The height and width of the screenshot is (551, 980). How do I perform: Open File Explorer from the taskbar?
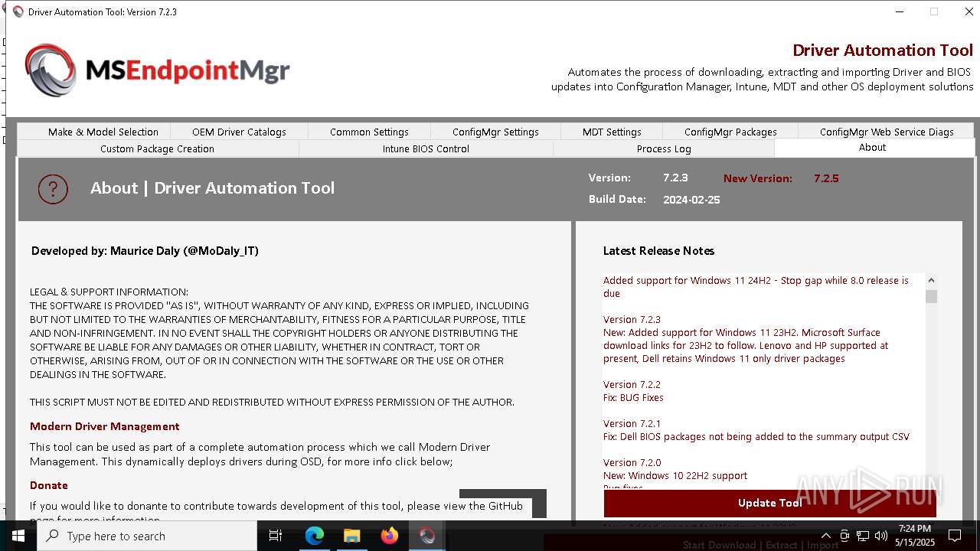pos(352,536)
